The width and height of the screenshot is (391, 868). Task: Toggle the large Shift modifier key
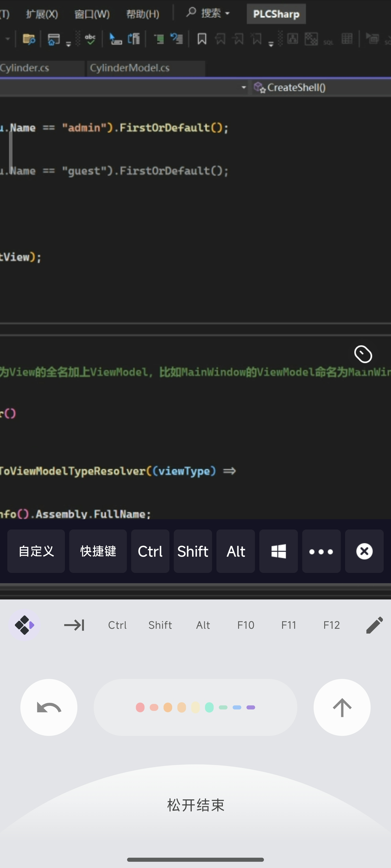(193, 551)
